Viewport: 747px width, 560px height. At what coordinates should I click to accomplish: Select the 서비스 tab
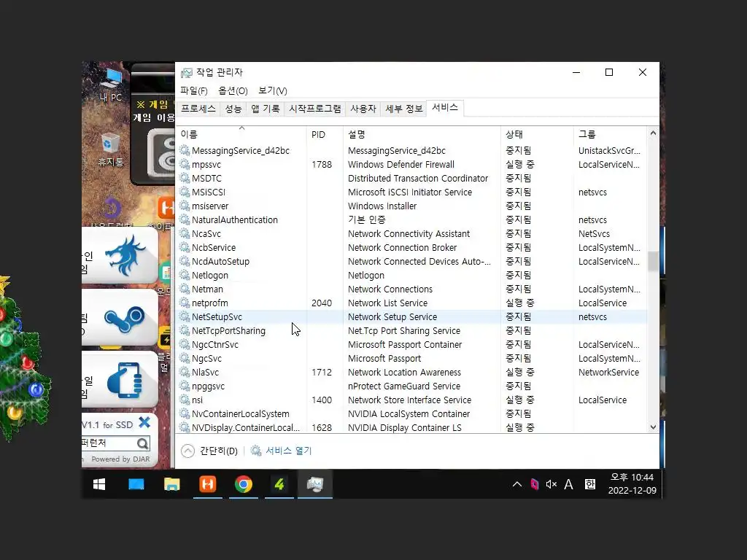(445, 108)
